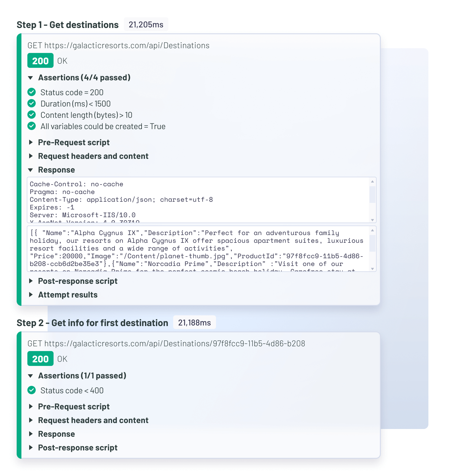Collapse the Response section in Step 1
476x476 pixels.
(31, 170)
